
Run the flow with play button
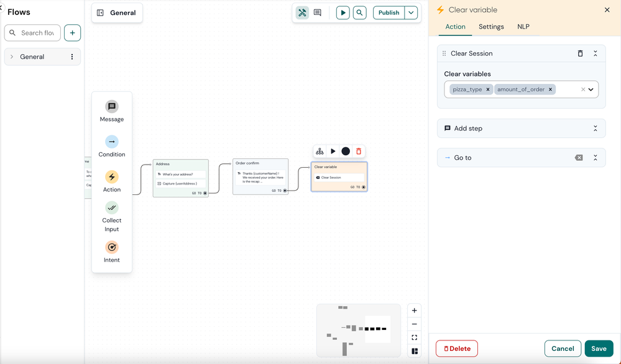coord(343,12)
